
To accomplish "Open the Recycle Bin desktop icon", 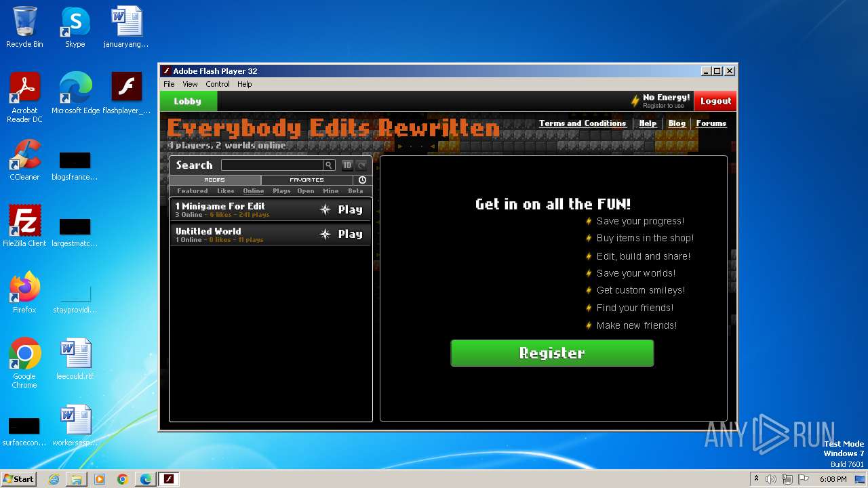I will point(24,27).
